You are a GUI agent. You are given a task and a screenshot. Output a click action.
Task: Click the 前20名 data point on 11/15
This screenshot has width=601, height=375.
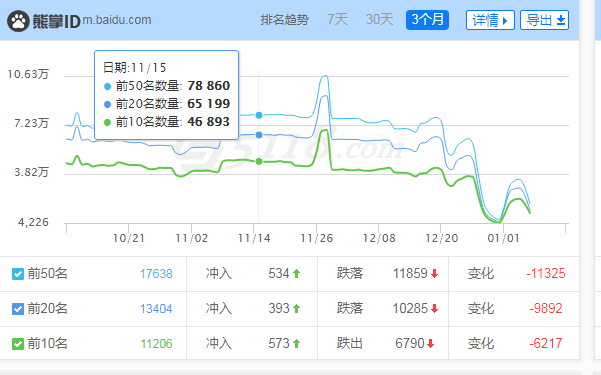click(x=259, y=135)
